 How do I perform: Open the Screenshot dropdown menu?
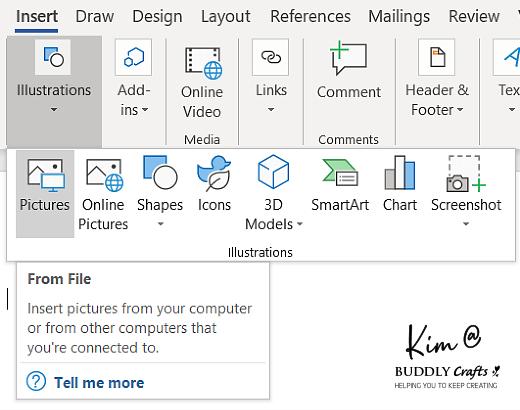tap(466, 192)
